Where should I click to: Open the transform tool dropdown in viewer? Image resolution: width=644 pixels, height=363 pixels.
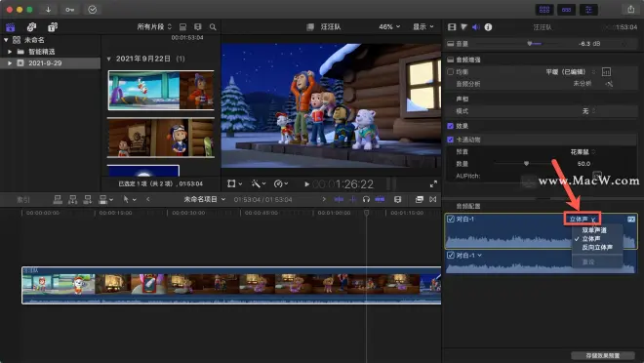pos(234,184)
